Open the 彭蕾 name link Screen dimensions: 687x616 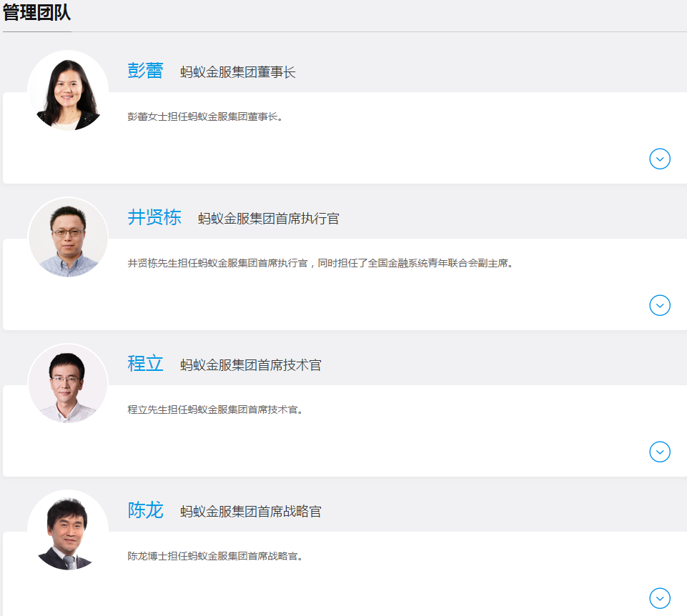point(145,71)
